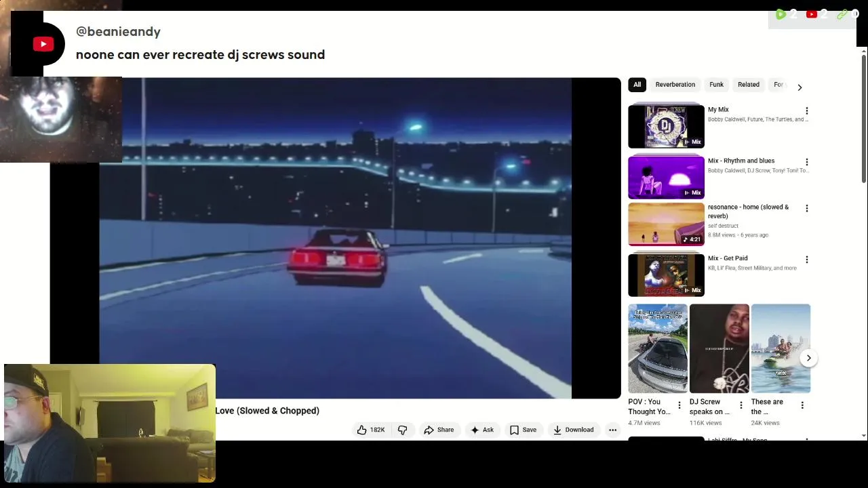Click the My Mix title text
The width and height of the screenshot is (868, 488).
tap(718, 110)
